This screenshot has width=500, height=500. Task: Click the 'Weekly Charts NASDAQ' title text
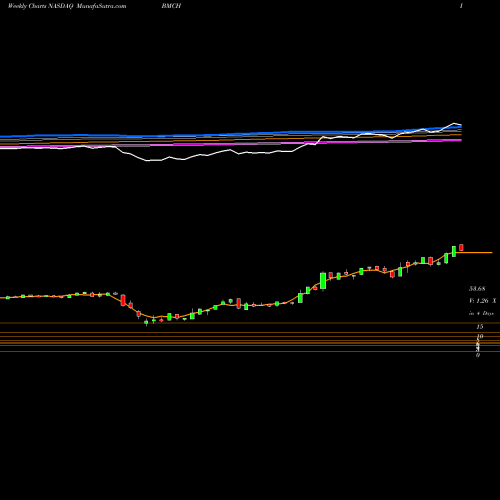coord(40,6)
